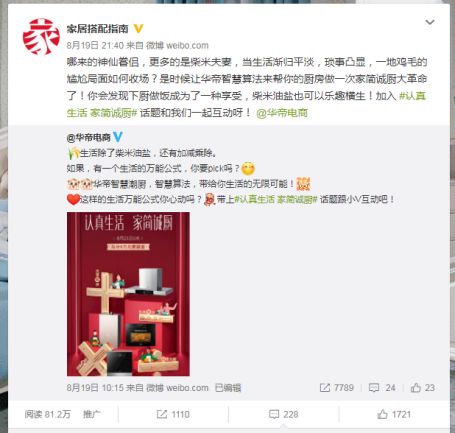The height and width of the screenshot is (433, 455).
Task: Like the post with 1721 thumbs-up
Action: click(394, 414)
